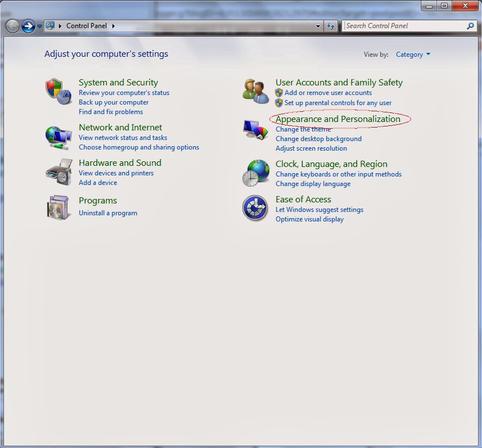The width and height of the screenshot is (482, 448).
Task: Select Change desktop background
Action: [318, 139]
